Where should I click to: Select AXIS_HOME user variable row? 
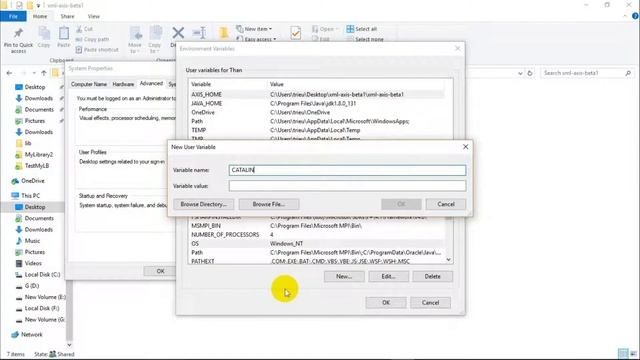tap(317, 94)
